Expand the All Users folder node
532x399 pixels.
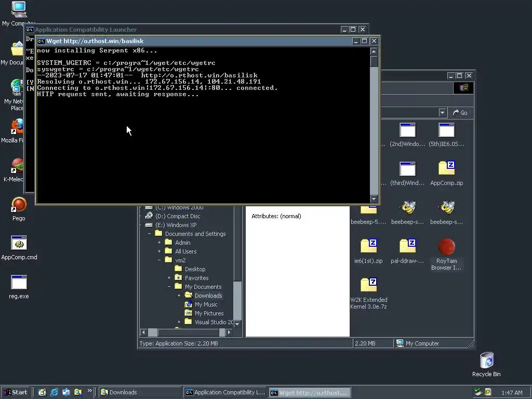click(159, 251)
